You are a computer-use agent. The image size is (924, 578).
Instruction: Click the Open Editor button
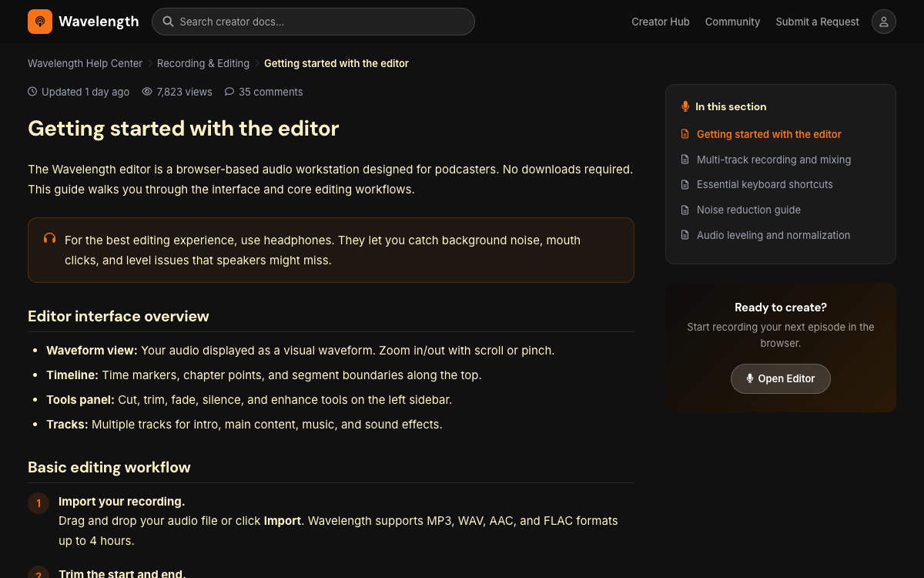780,378
